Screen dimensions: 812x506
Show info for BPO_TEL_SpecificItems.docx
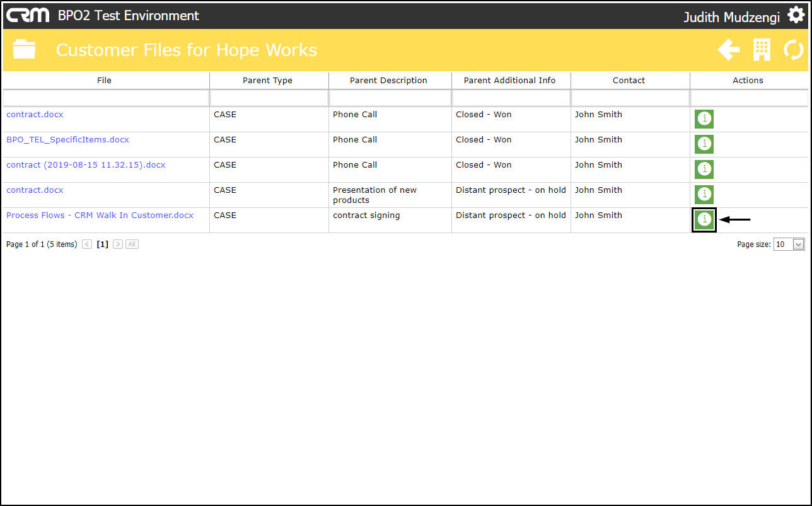[x=704, y=144]
